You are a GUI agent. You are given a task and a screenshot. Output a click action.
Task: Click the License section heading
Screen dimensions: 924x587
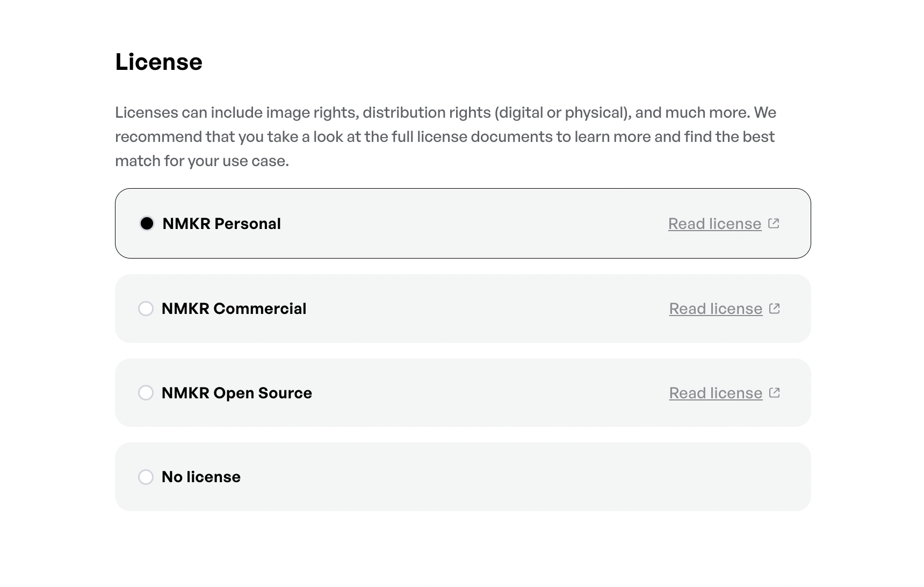(158, 62)
